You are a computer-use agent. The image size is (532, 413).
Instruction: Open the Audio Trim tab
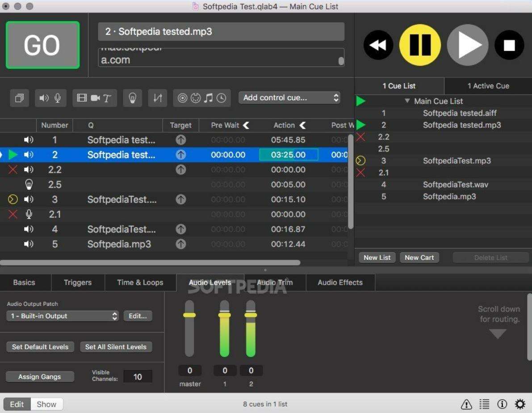[x=275, y=282]
